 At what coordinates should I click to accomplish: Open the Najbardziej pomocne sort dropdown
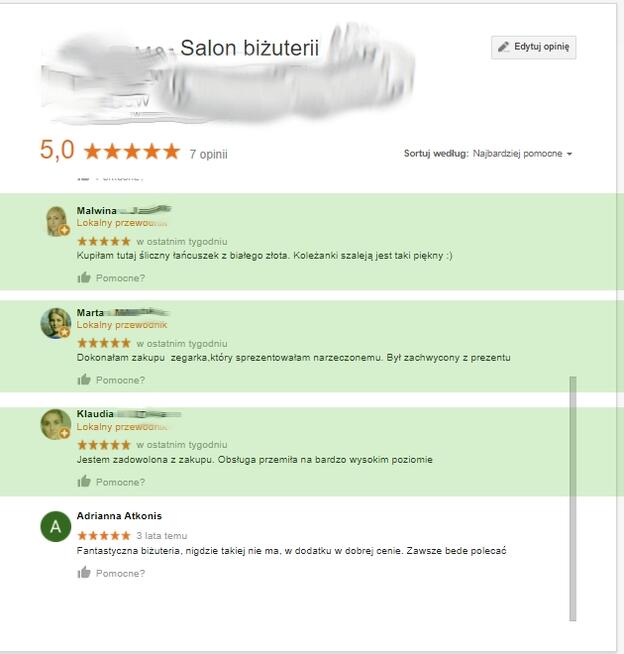[522, 153]
